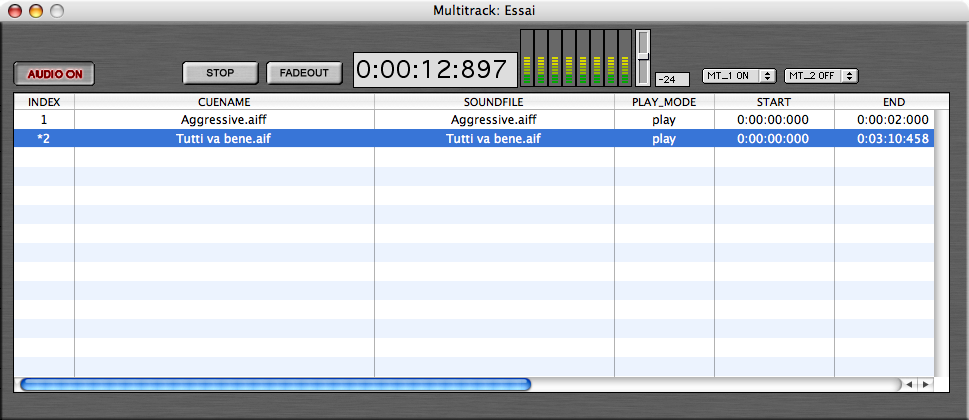
Task: Click the FADEOUT button
Action: (304, 73)
